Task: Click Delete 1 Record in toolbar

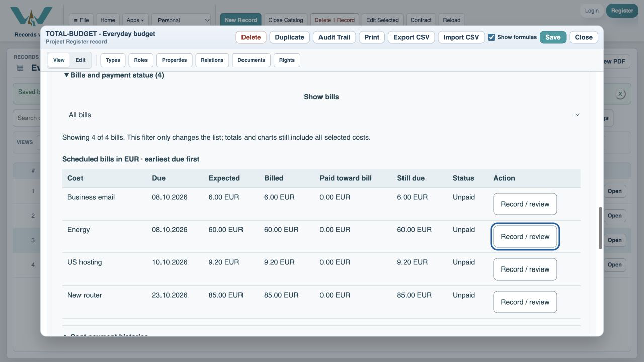Action: [335, 20]
